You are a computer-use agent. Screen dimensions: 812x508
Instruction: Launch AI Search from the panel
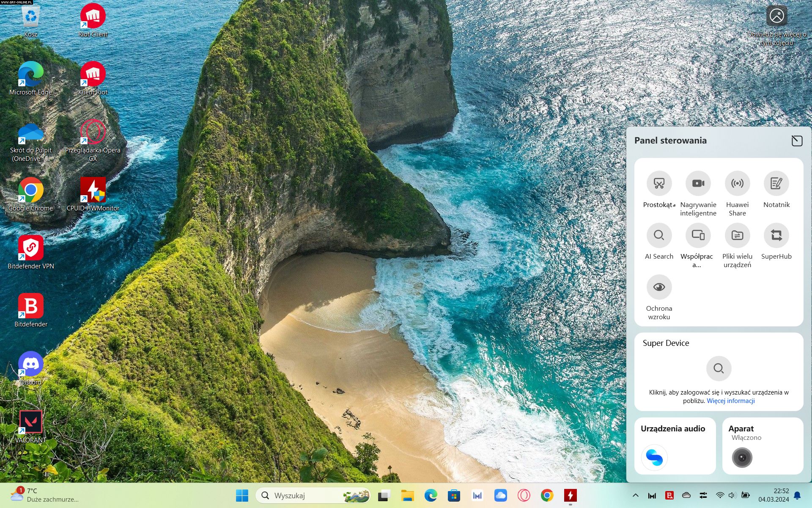point(659,235)
